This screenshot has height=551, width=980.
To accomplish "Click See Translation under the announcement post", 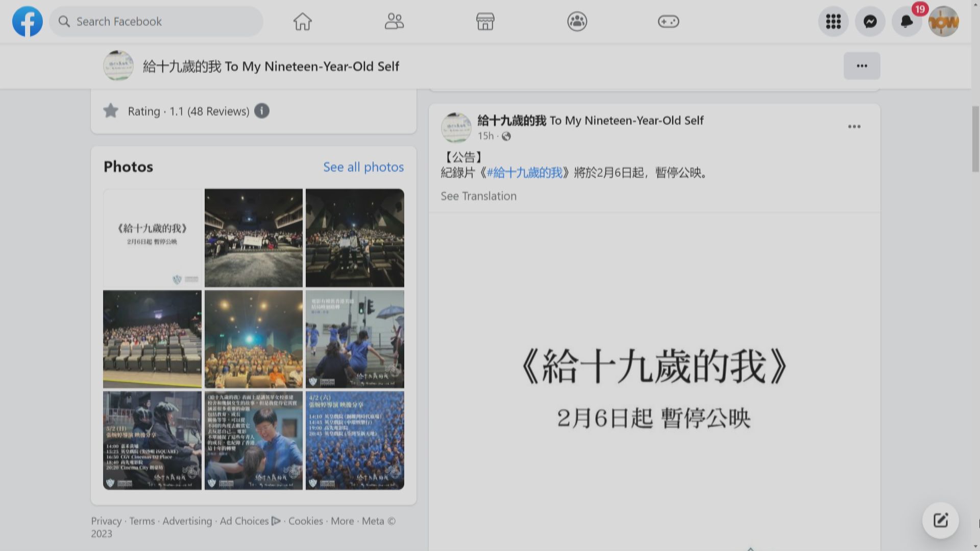I will (478, 196).
